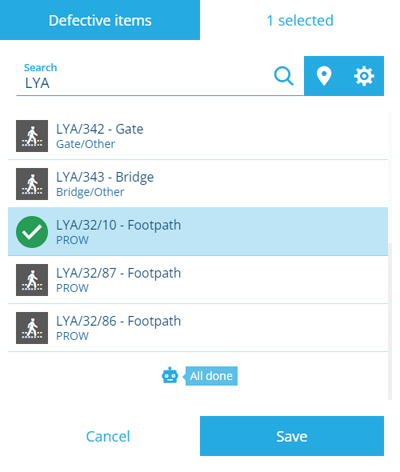This screenshot has height=472, width=400.
Task: Click the robot assistant icon
Action: 170,376
